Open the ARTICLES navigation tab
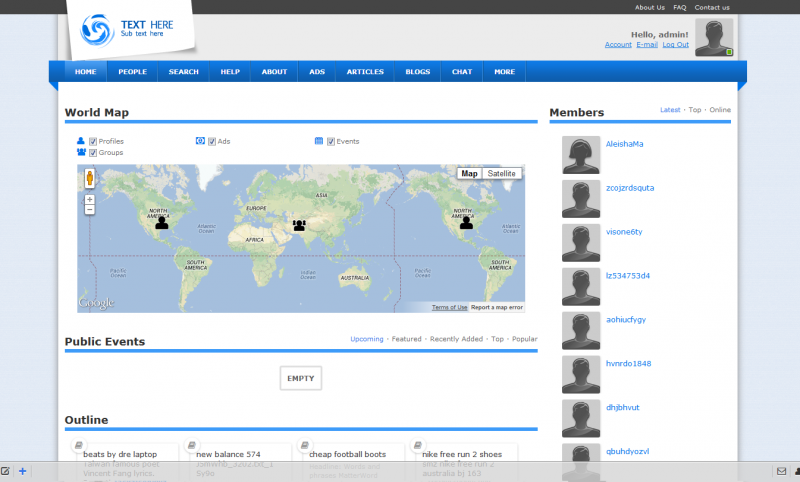Screen dimensions: 800x482 point(365,72)
